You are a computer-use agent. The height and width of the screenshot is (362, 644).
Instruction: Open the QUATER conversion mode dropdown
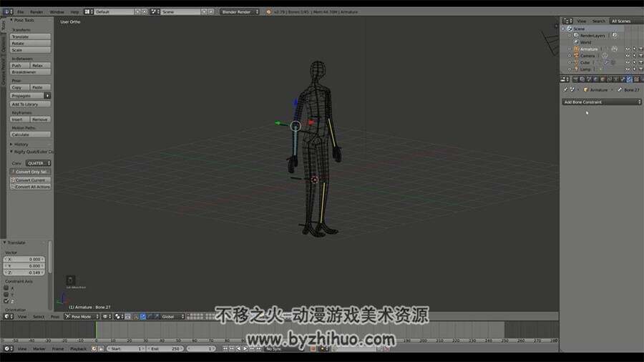[38, 163]
